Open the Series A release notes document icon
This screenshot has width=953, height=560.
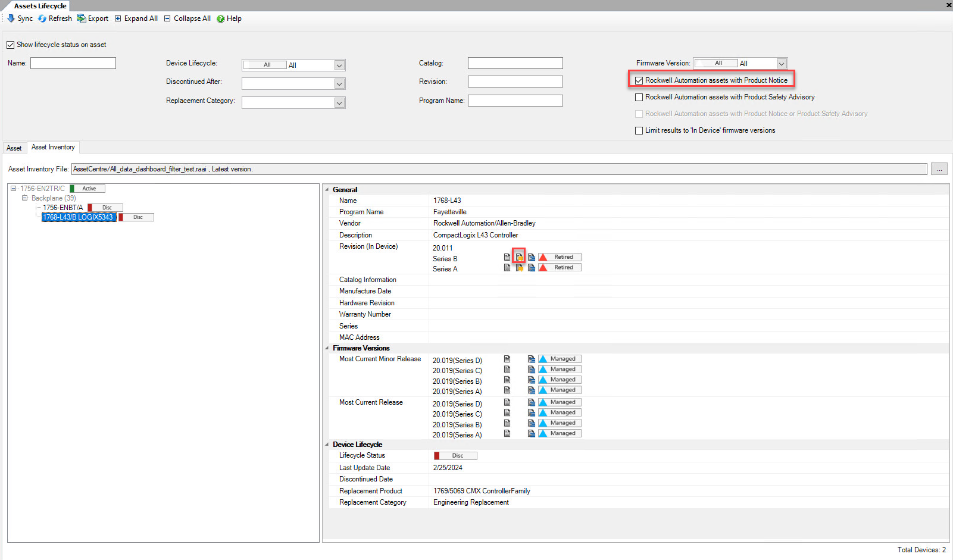click(x=507, y=267)
